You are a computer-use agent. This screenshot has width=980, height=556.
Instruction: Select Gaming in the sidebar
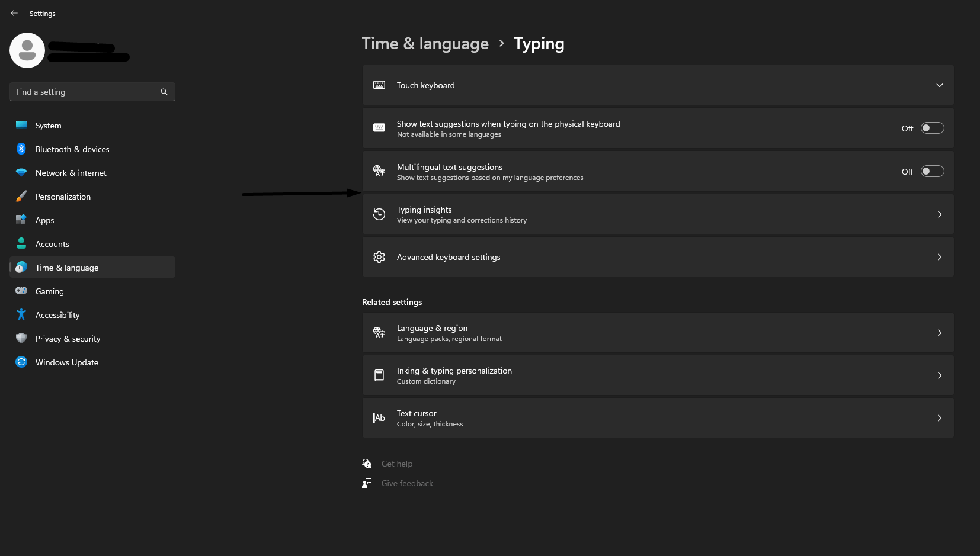pos(49,291)
